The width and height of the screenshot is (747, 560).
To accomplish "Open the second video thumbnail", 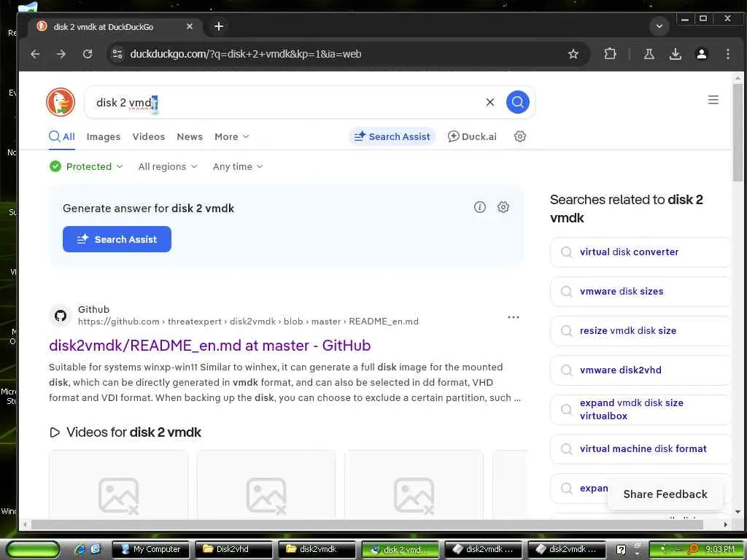I will click(266, 485).
